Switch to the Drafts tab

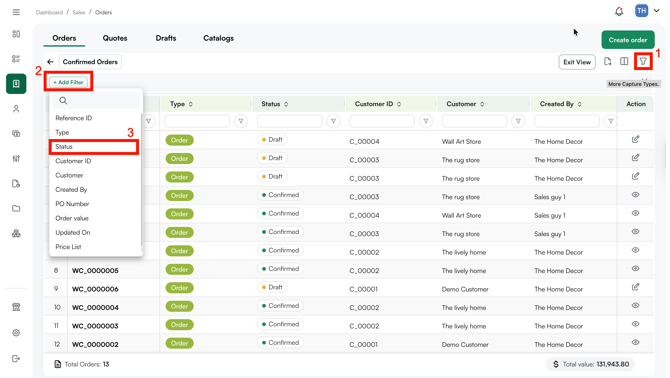coord(166,38)
